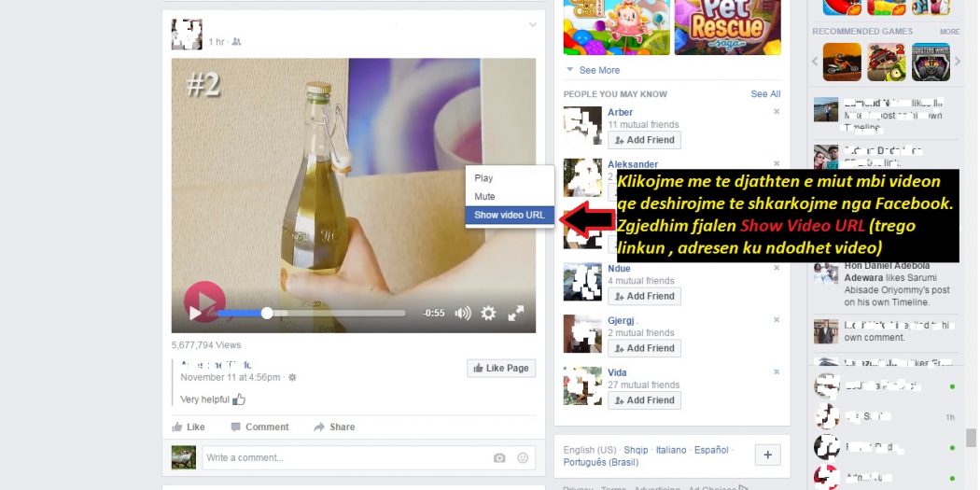Open See All people you may know
The width and height of the screenshot is (980, 490).
[x=765, y=94]
